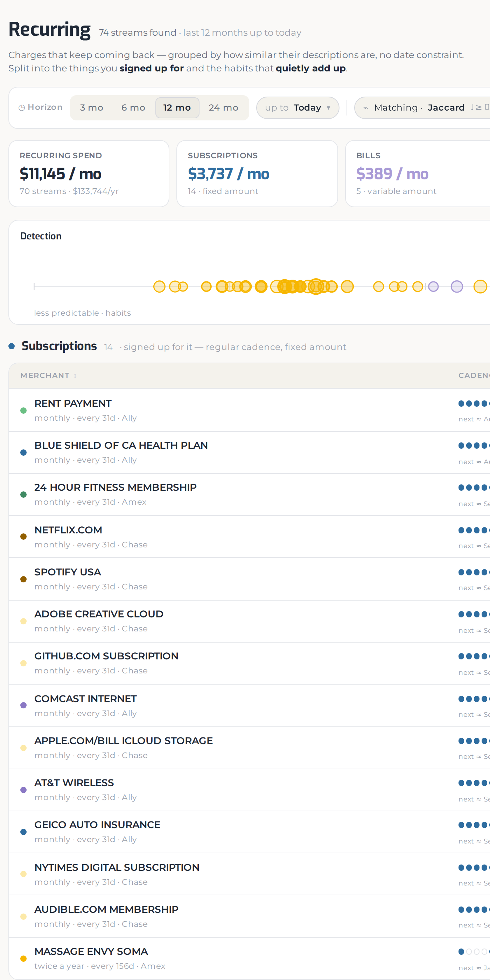This screenshot has width=490, height=980.
Task: Open the Subscriptions $3,737 / mo summary card
Action: click(x=257, y=174)
